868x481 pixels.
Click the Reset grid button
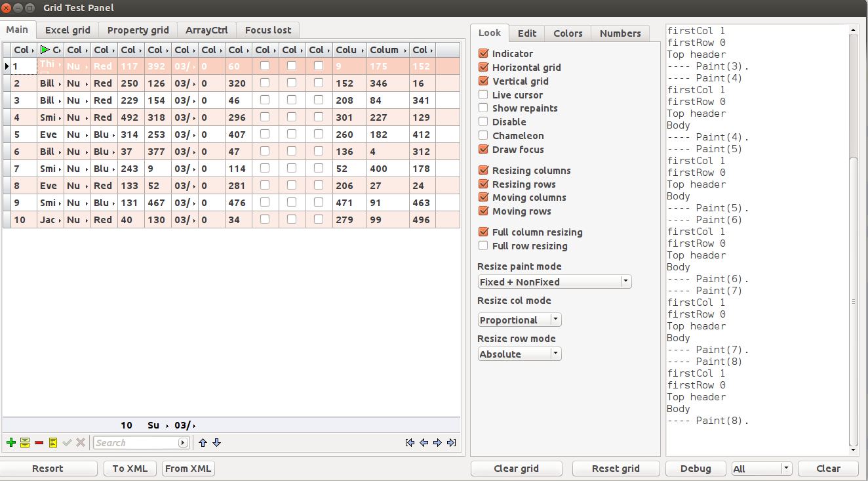coord(616,469)
